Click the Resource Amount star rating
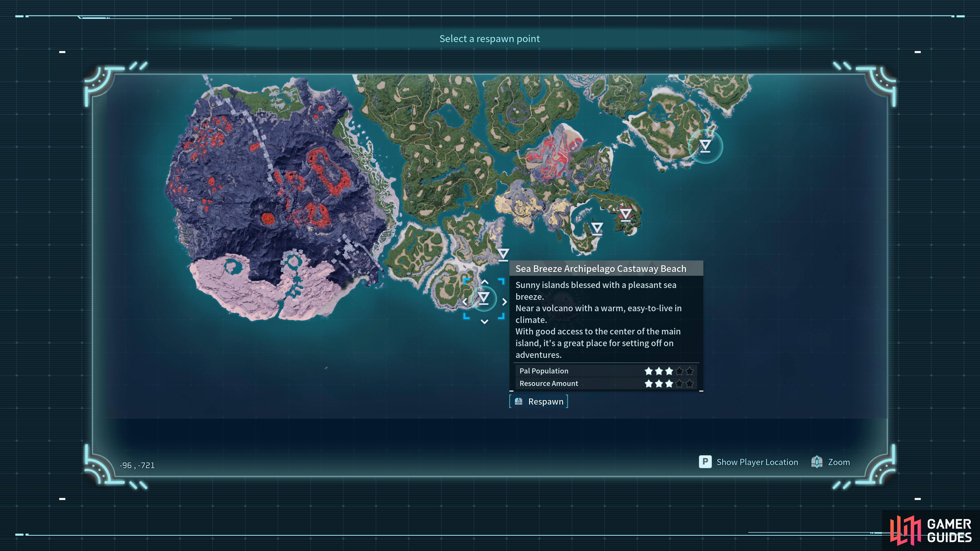The image size is (980, 551). [669, 384]
